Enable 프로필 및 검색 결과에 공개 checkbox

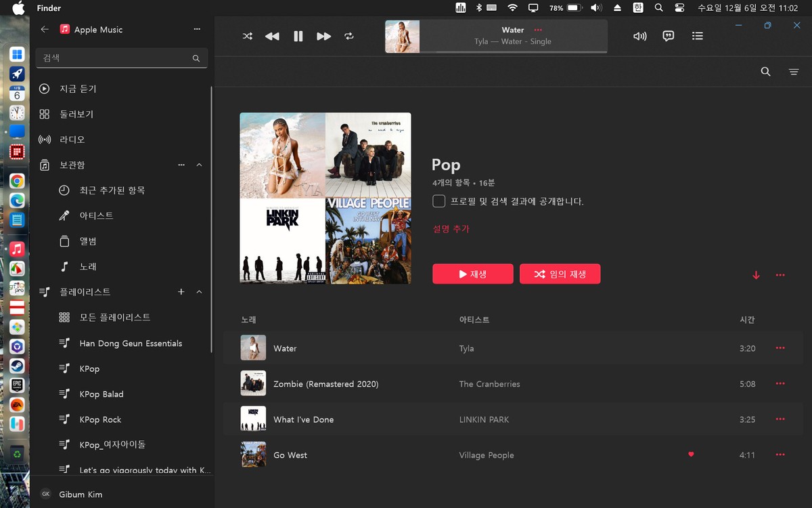[439, 201]
